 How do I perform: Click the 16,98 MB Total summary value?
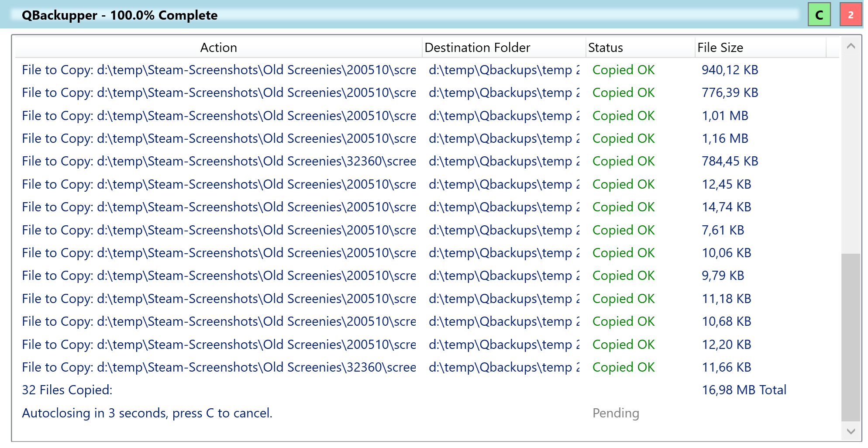744,390
